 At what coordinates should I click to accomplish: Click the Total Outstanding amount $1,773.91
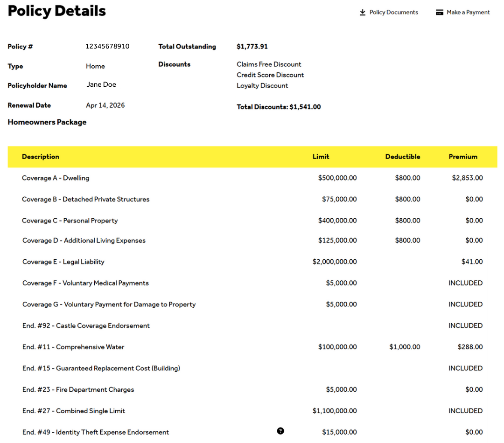[x=252, y=47]
